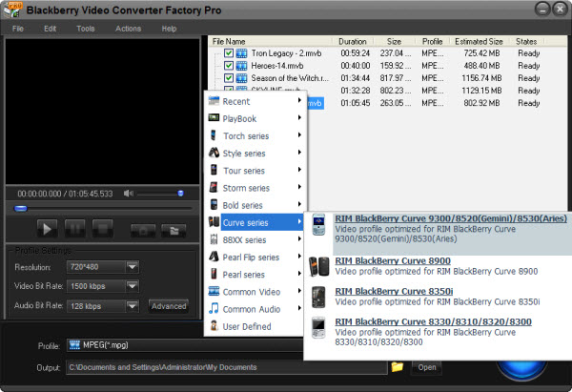The image size is (572, 392).
Task: Click the Torch series phone icon
Action: pos(214,135)
